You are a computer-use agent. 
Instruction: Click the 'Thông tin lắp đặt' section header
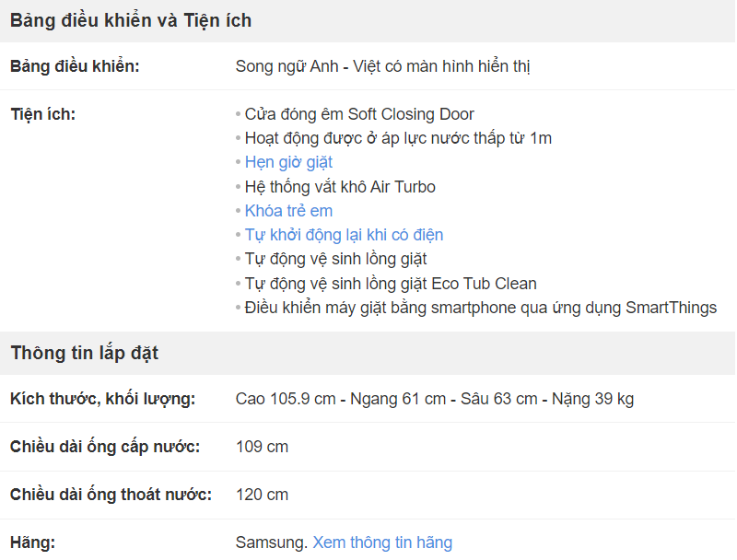(85, 354)
